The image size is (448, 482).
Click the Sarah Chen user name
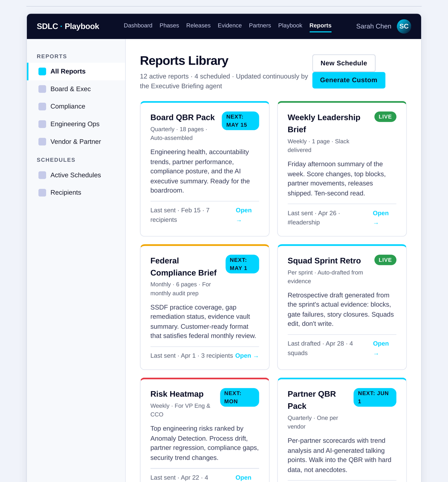pos(374,26)
